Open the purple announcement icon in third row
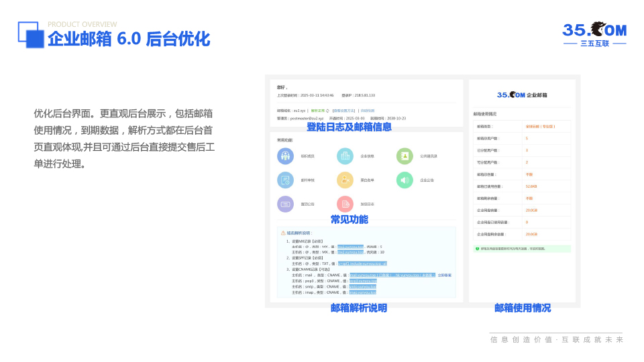644x362 pixels. pos(285,204)
